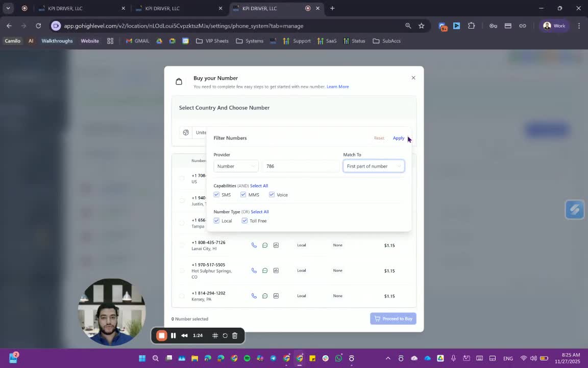Reload the page using browser refresh icon
588x368 pixels.
point(38,26)
